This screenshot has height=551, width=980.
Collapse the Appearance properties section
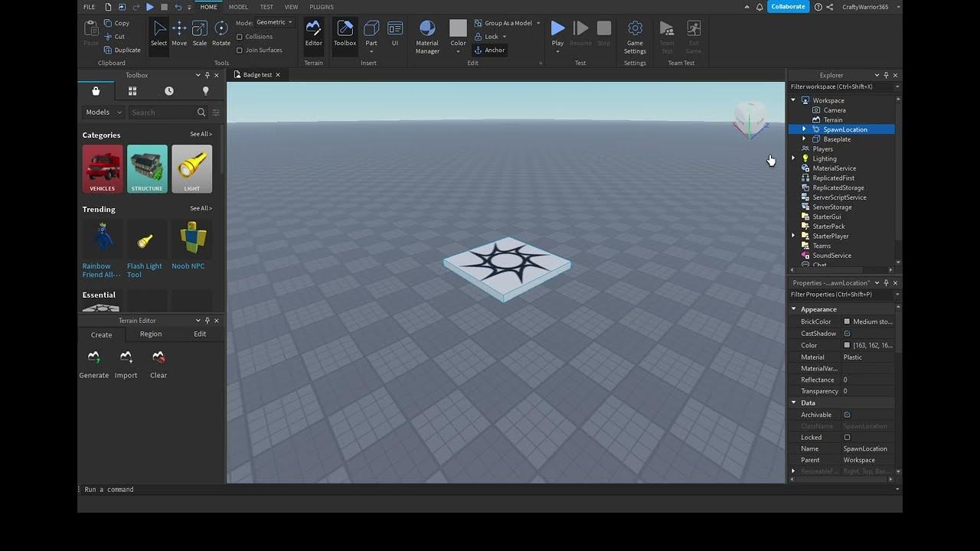(794, 309)
